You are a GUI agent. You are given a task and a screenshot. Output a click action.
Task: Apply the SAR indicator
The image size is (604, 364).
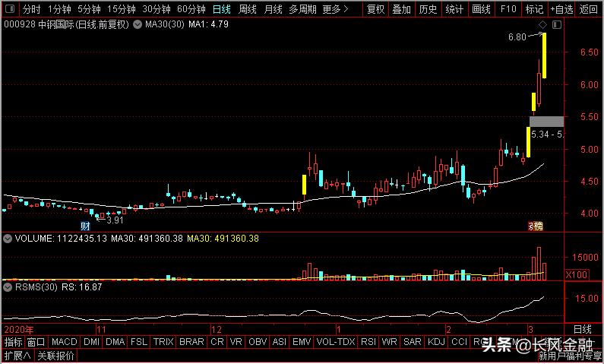click(413, 342)
